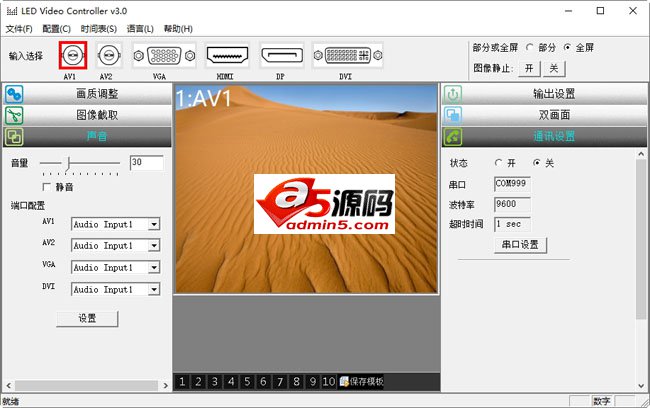Screen dimensions: 650x408
Task: Open the 时间表(S) menu
Action: 99,29
